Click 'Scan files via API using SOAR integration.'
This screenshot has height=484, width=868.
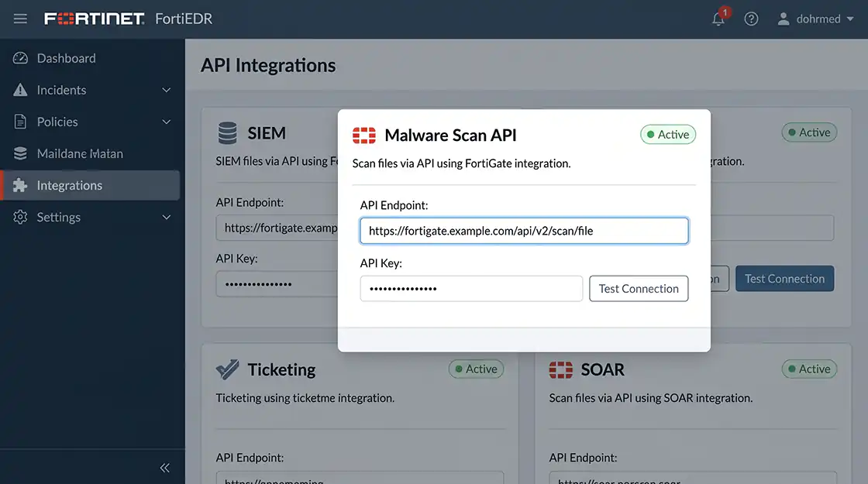click(x=651, y=398)
